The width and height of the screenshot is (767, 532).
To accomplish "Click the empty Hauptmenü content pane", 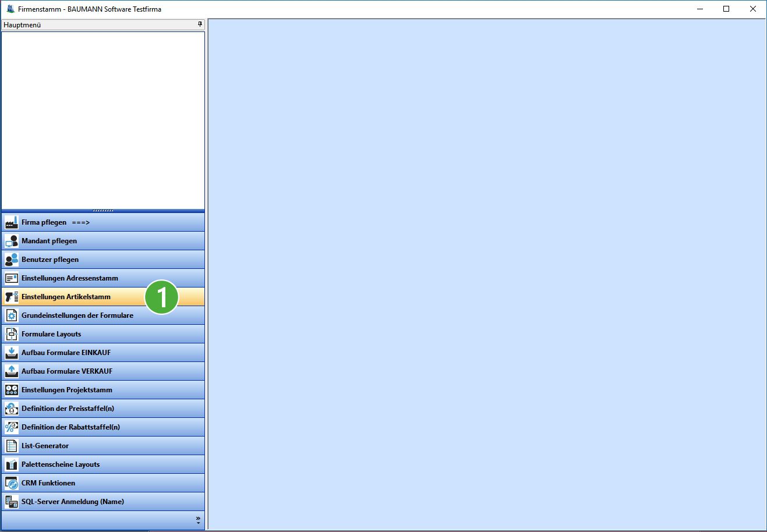I will [x=103, y=120].
